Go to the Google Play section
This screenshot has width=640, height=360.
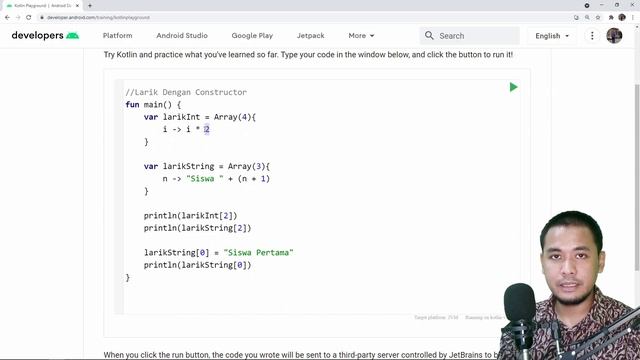[252, 36]
